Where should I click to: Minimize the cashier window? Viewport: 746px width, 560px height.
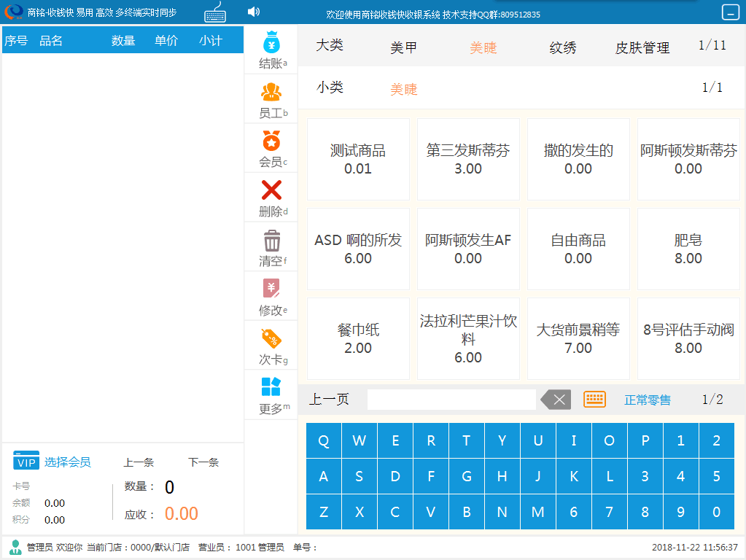[x=730, y=12]
